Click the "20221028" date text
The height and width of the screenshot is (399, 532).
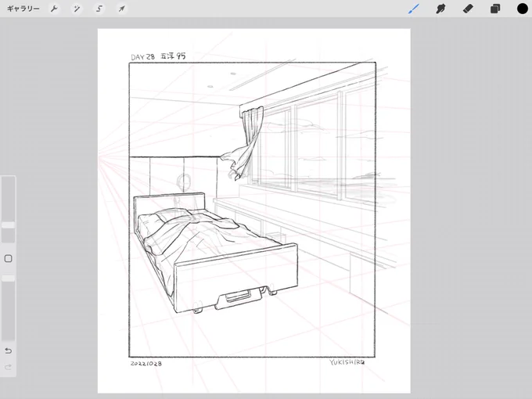146,363
